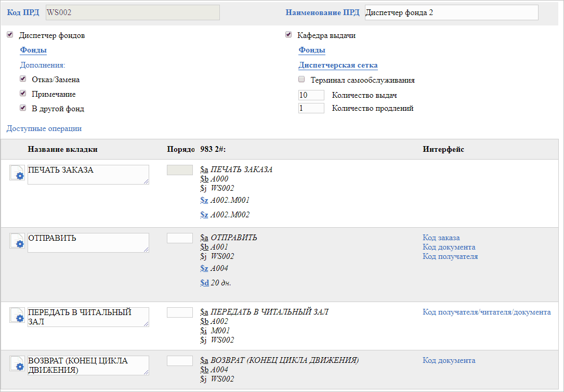Click the $d link for 20 дн.
Screen dimensions: 564x392
(204, 283)
